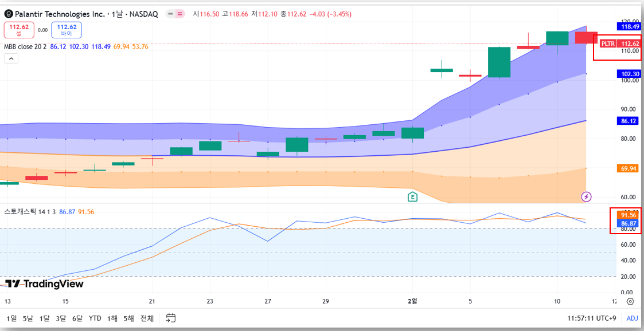Click the 102.30 blue price label
This screenshot has width=644, height=331.
tap(628, 74)
